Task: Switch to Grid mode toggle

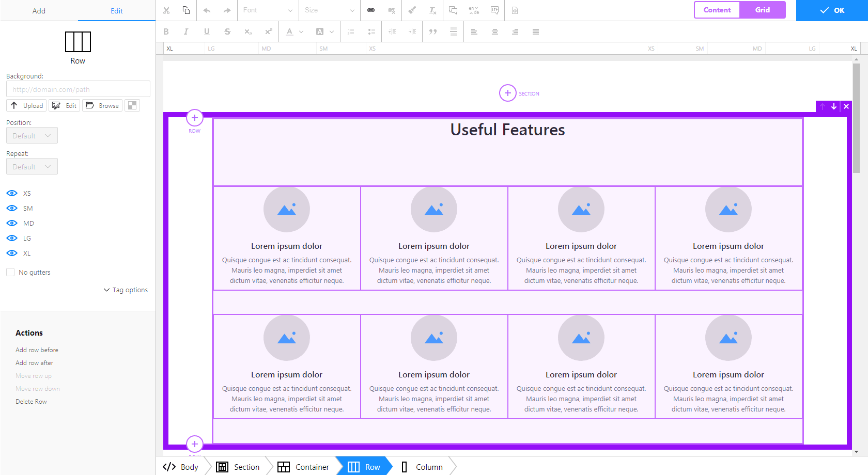Action: coord(763,10)
